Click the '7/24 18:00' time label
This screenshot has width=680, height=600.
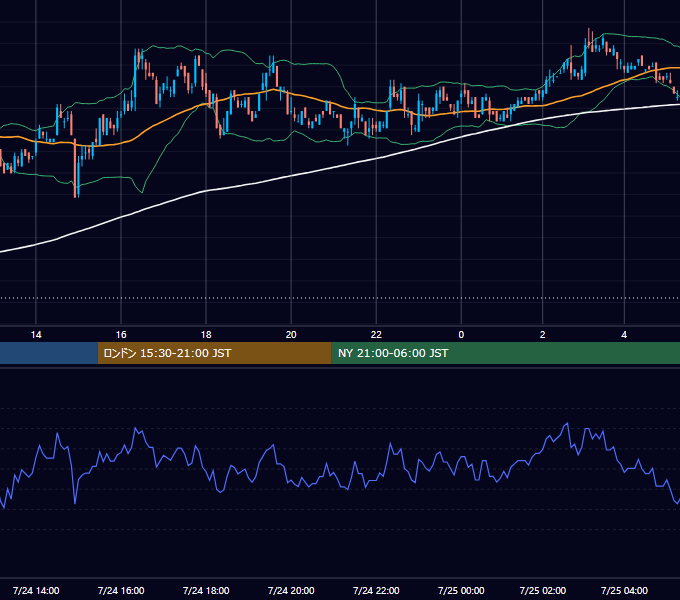click(206, 590)
